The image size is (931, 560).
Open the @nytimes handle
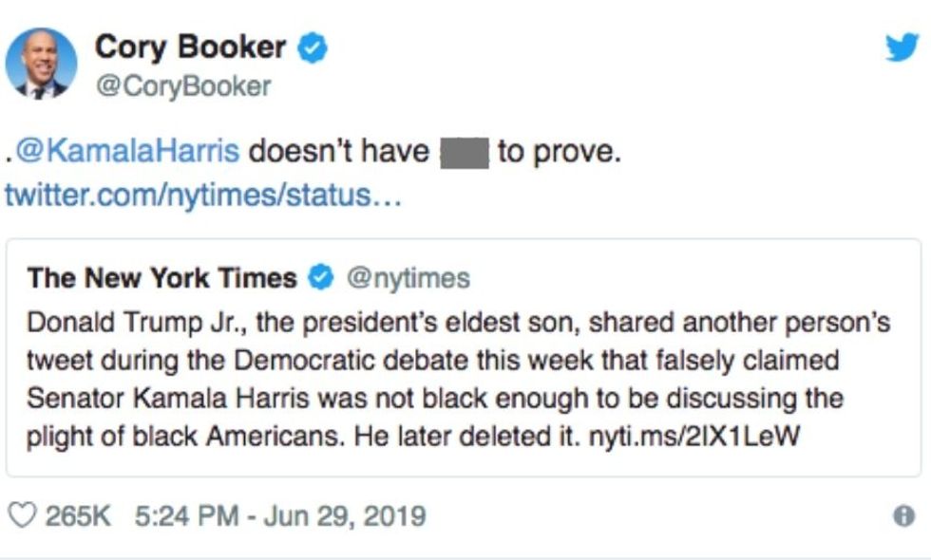[x=408, y=278]
